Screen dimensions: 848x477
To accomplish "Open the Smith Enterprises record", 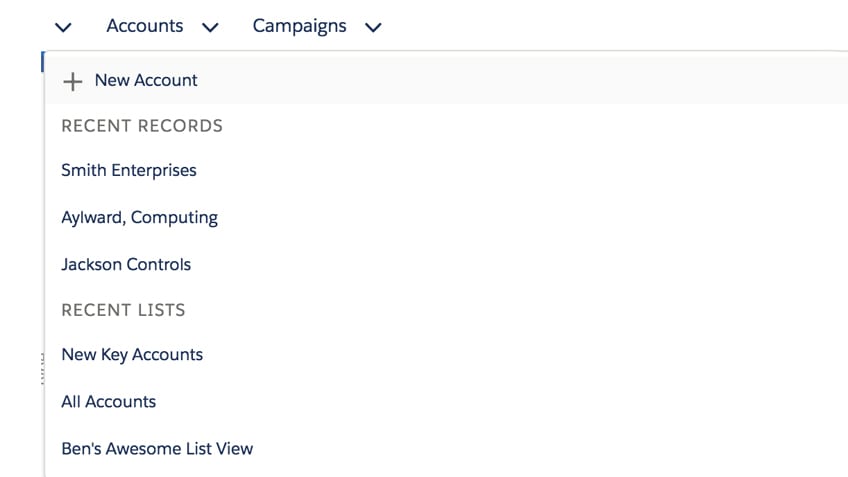I will pyautogui.click(x=129, y=170).
